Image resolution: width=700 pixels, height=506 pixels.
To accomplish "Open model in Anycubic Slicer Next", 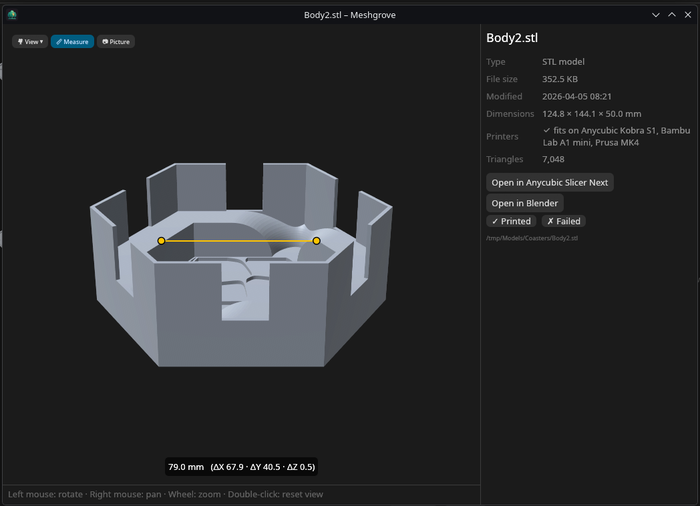I will (550, 182).
